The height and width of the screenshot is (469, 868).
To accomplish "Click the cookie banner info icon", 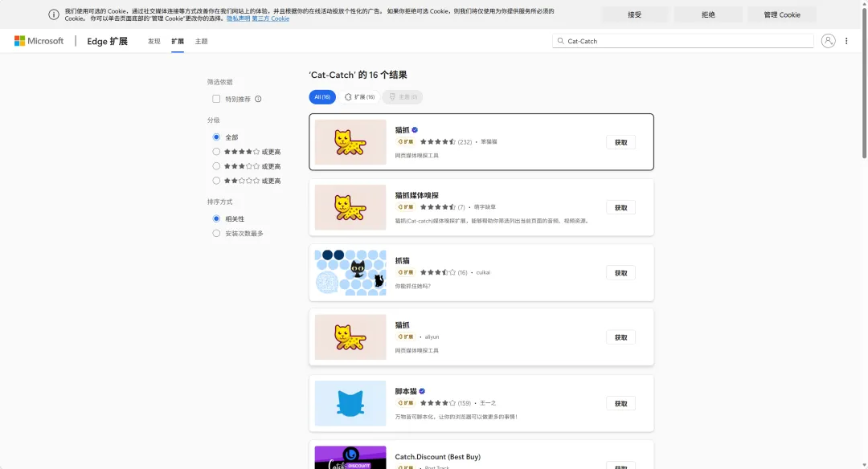I will click(54, 14).
